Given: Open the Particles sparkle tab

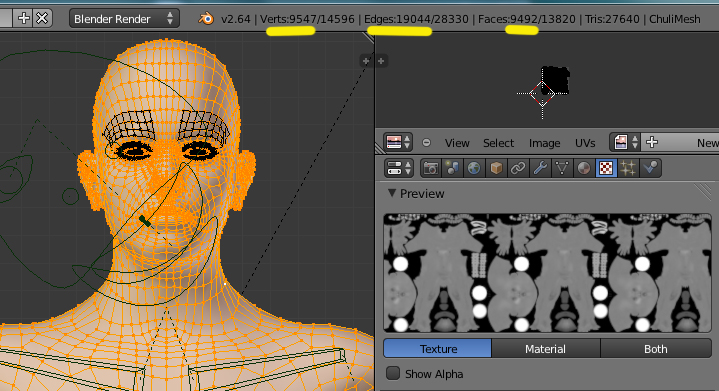Looking at the screenshot, I should click(628, 168).
